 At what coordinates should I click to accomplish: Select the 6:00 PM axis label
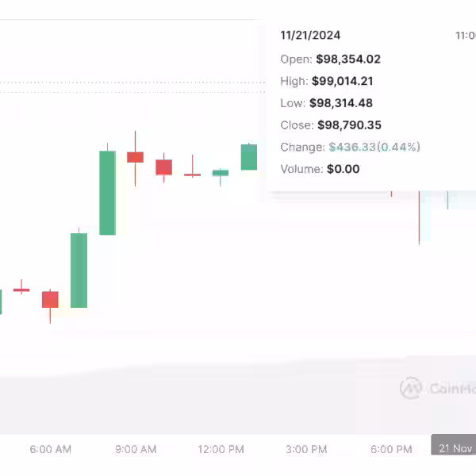391,449
